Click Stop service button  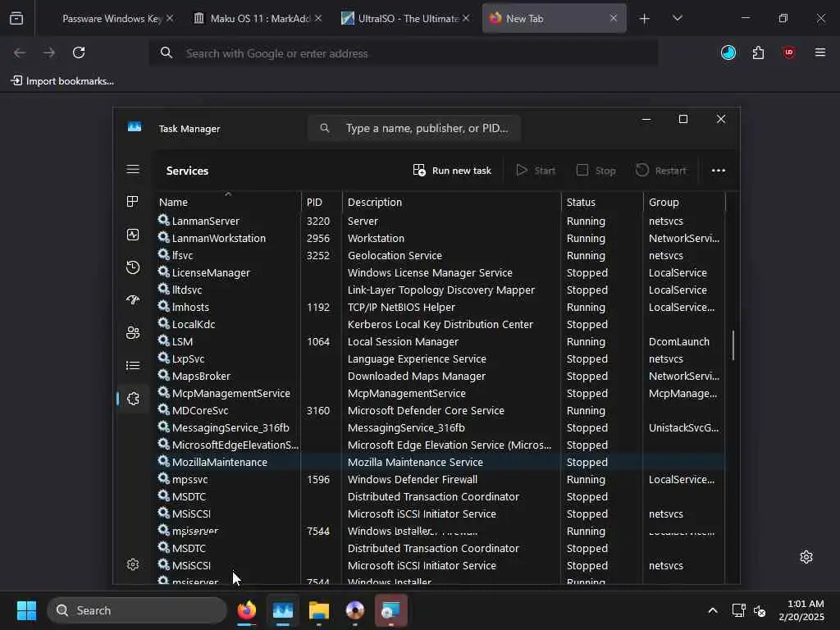(x=596, y=171)
